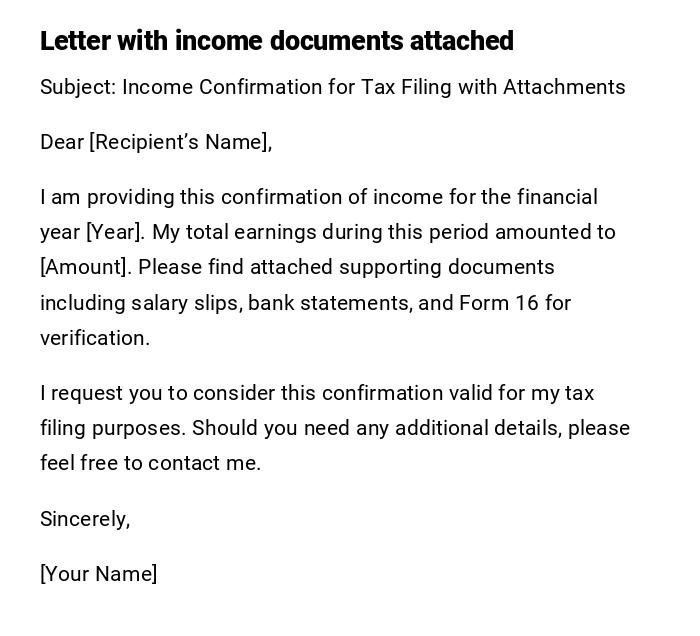Click the heading "Letter with income documents attached"

[x=276, y=41]
